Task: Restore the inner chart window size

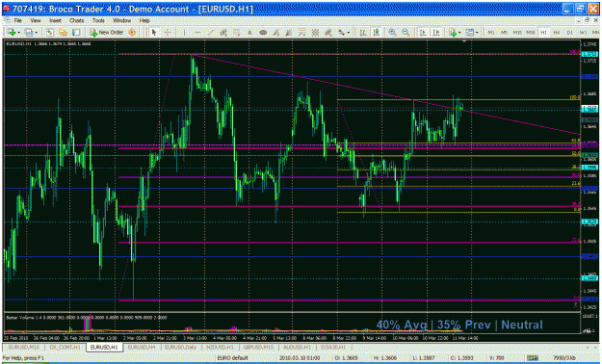Action: point(587,20)
